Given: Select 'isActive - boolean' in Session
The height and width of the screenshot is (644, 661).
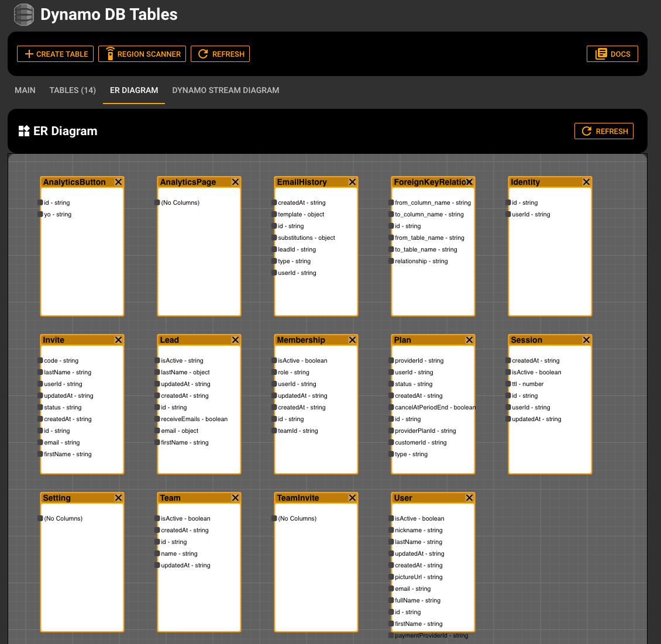Looking at the screenshot, I should 536,373.
